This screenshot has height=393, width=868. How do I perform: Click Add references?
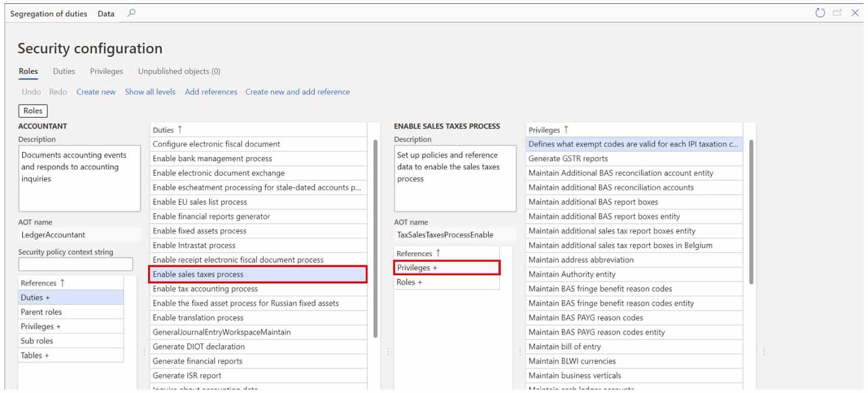(211, 92)
